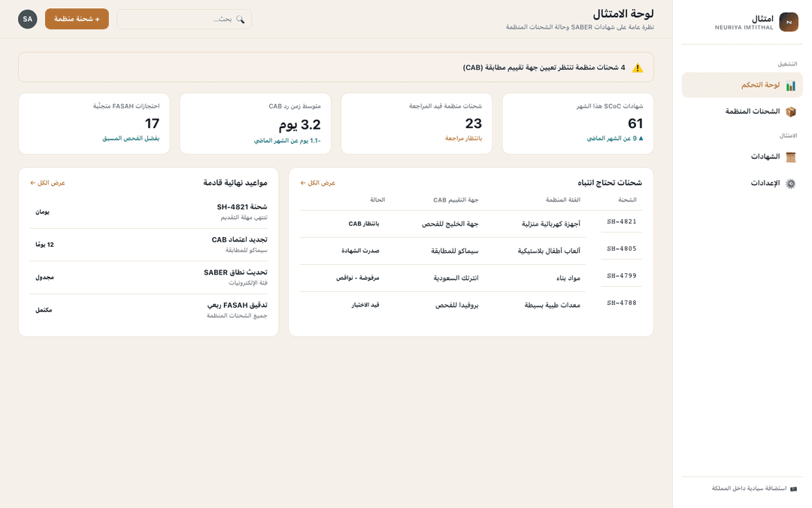
Task: Click بانتظار مراجعة text under 23
Action: 463,138
